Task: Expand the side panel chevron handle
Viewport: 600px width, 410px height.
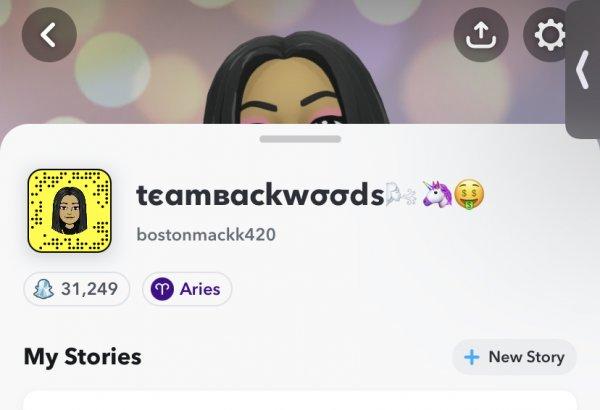Action: [583, 70]
